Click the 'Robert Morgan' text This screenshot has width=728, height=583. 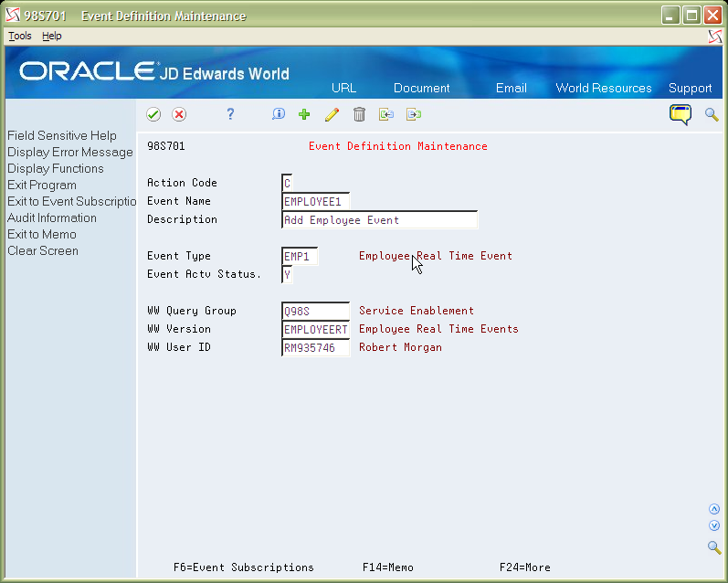[x=400, y=347]
